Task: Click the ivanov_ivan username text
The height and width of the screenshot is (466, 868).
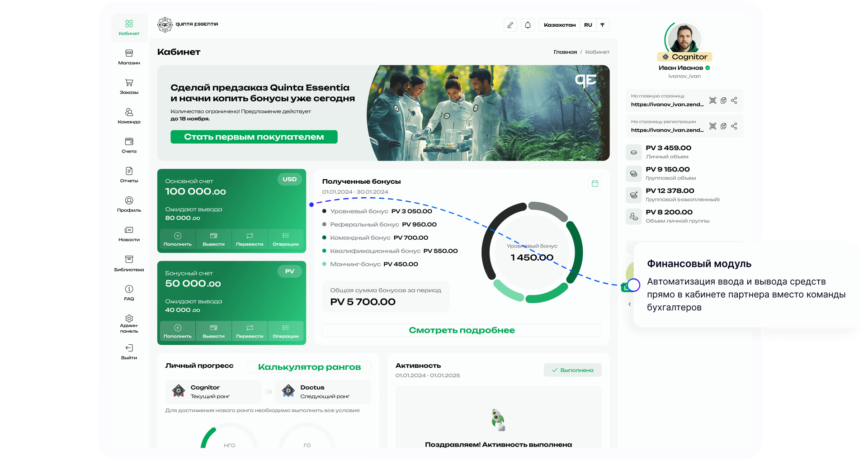Action: pos(684,76)
